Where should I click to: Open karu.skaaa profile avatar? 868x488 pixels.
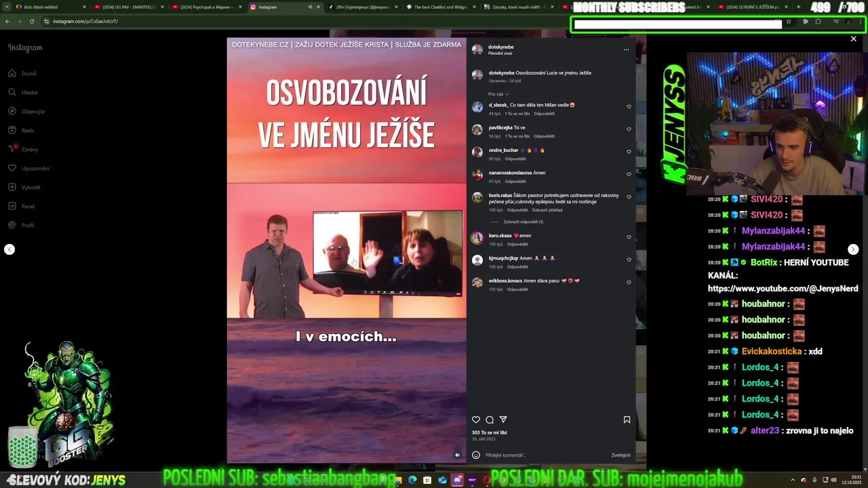(477, 237)
